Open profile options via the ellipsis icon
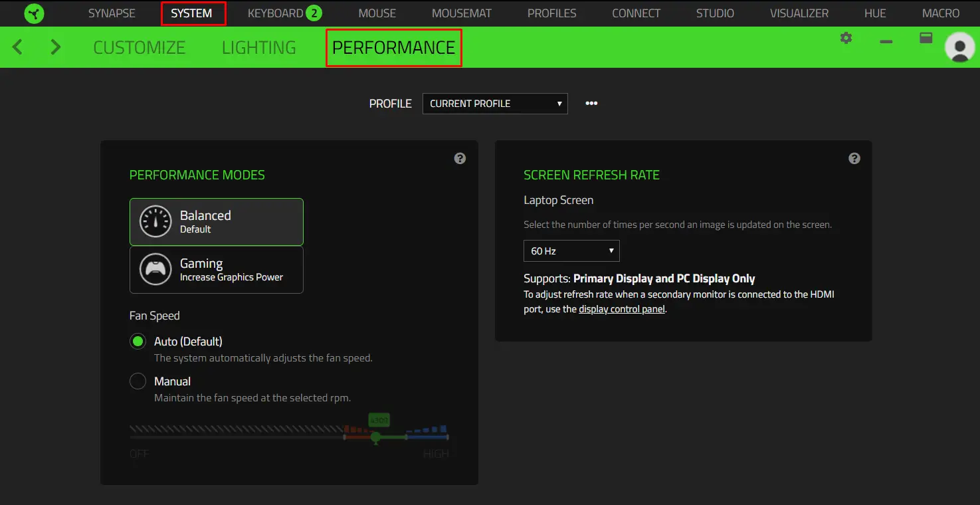The height and width of the screenshot is (505, 980). click(591, 103)
